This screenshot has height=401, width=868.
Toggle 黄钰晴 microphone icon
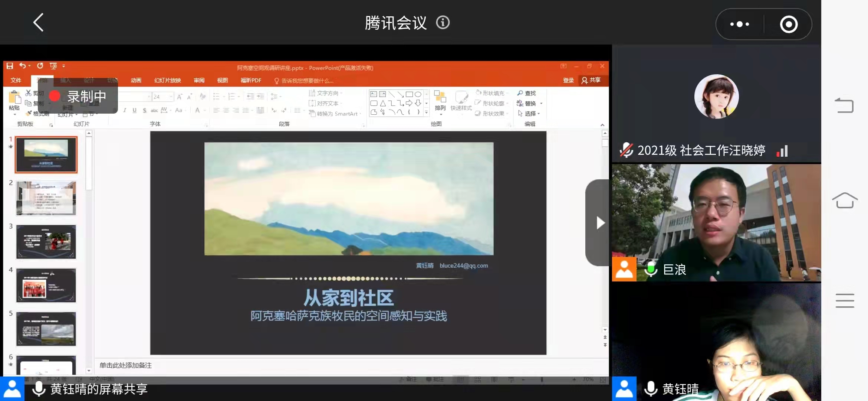[x=651, y=389]
